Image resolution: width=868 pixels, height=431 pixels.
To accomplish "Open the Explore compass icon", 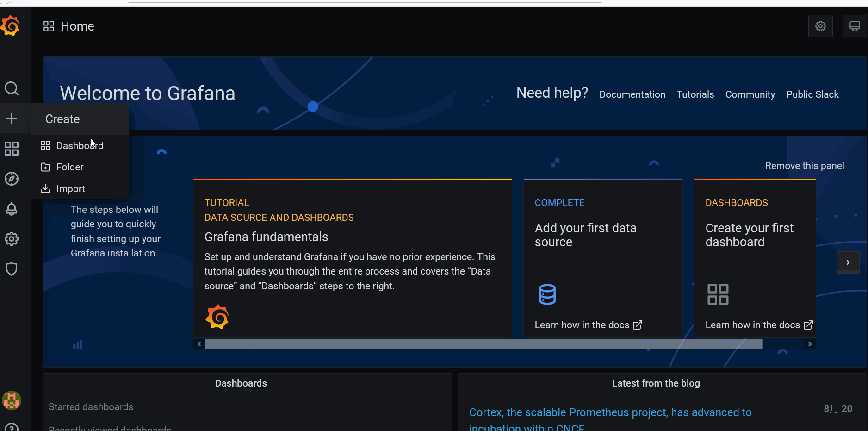I will click(x=12, y=179).
